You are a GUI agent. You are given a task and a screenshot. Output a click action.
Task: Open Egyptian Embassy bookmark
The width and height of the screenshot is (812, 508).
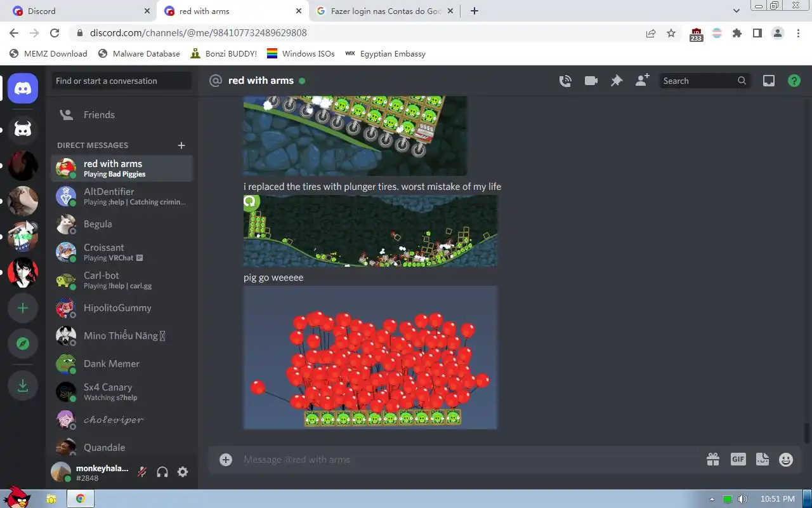click(x=386, y=54)
